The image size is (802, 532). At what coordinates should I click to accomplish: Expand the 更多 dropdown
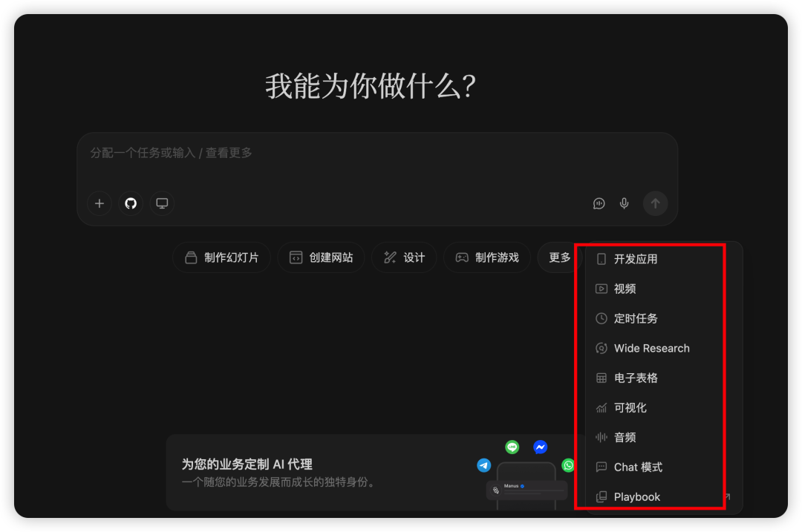(x=560, y=257)
